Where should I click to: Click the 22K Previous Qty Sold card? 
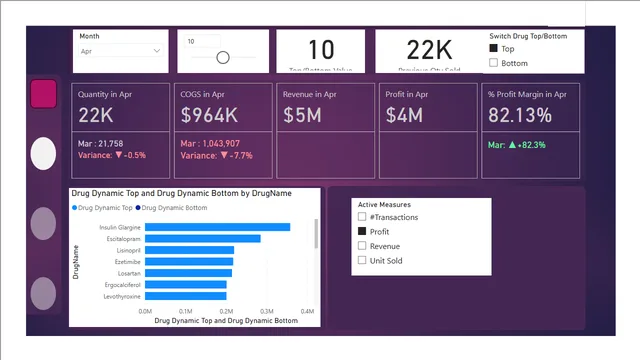[x=429, y=51]
